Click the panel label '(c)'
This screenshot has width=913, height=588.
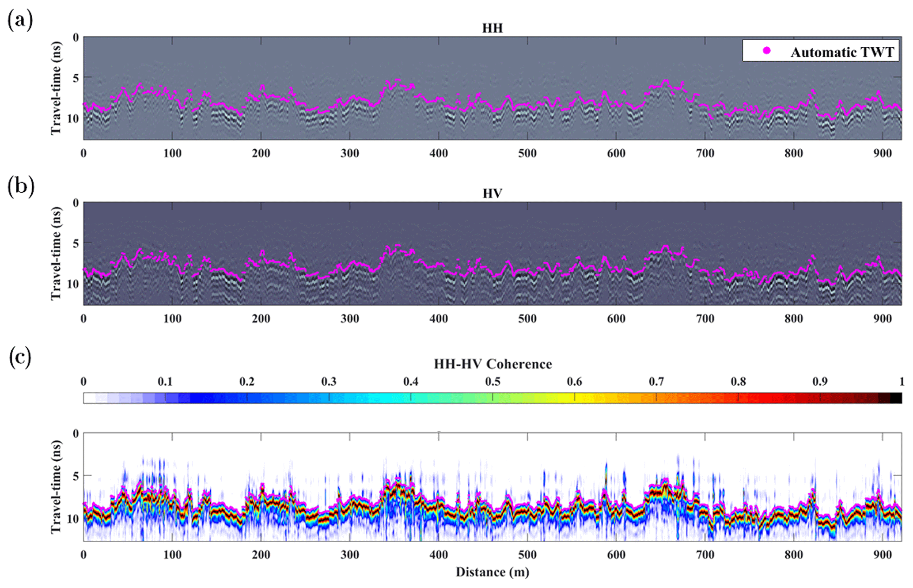pyautogui.click(x=20, y=357)
